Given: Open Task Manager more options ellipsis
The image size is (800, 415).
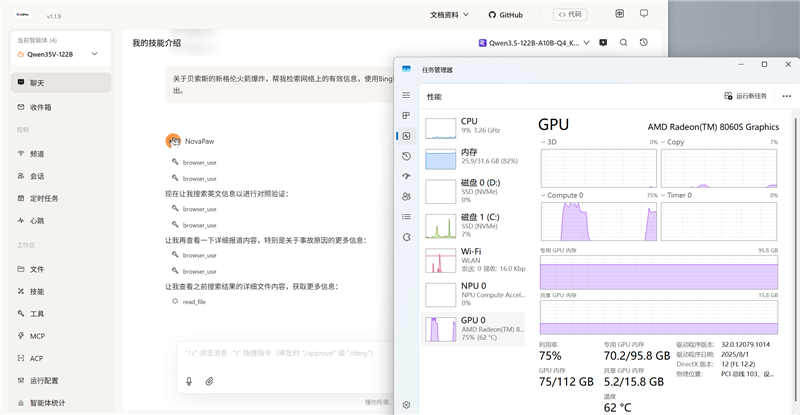Looking at the screenshot, I should tap(787, 96).
